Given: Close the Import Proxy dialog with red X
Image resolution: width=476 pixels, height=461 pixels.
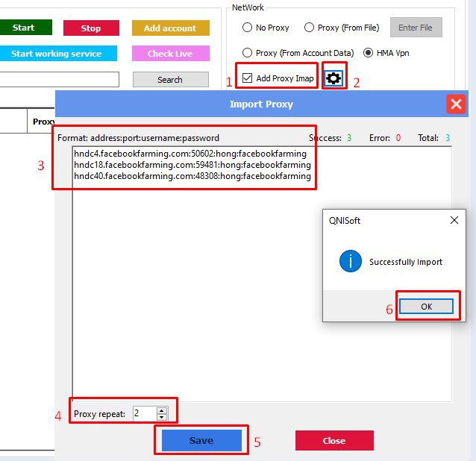Looking at the screenshot, I should pyautogui.click(x=456, y=104).
